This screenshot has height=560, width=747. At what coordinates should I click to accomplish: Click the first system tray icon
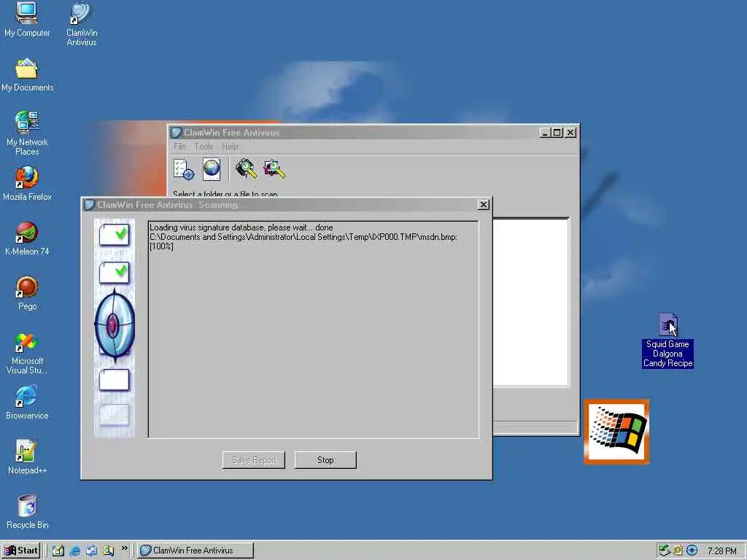(664, 551)
